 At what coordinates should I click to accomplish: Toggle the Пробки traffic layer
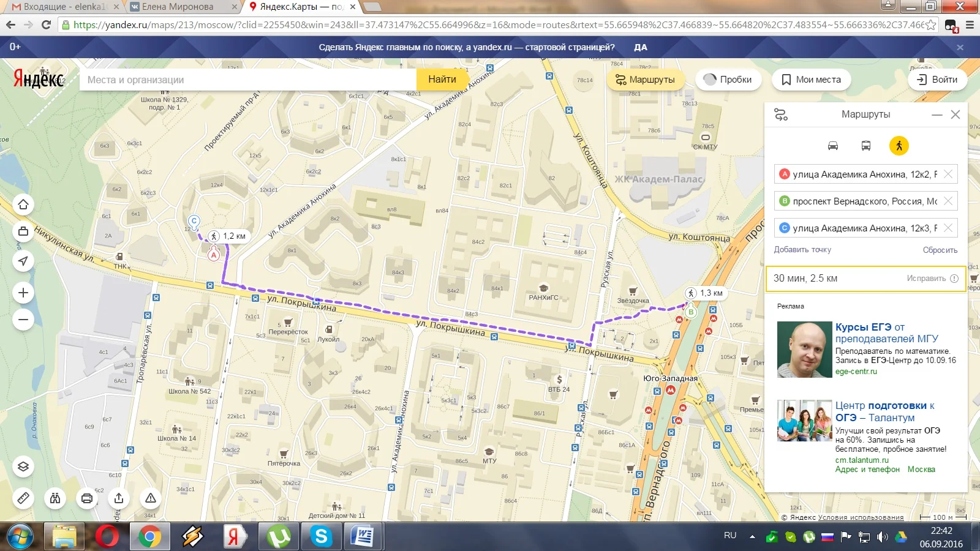click(x=728, y=80)
